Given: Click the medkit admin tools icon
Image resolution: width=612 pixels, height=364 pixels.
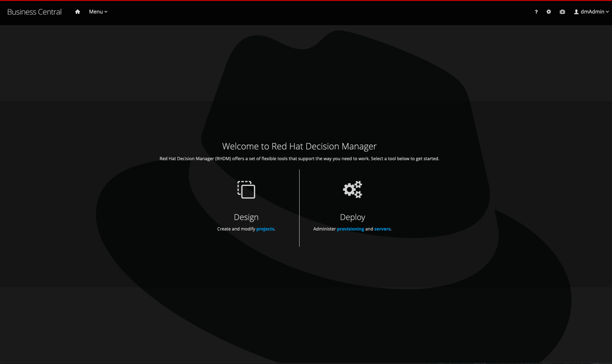Looking at the screenshot, I should [562, 12].
